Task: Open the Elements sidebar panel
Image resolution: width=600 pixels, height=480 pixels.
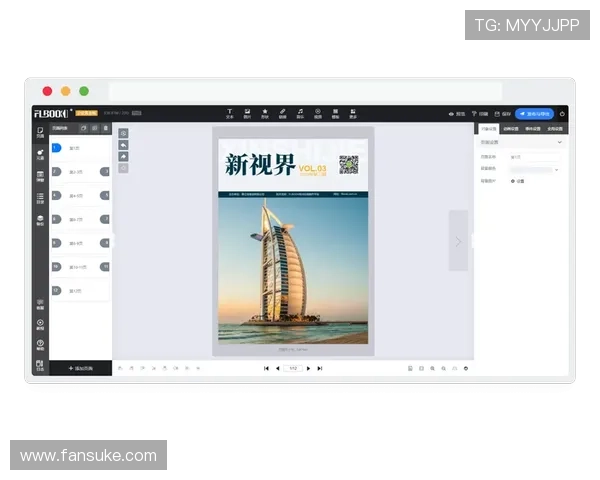Action: pos(40,155)
